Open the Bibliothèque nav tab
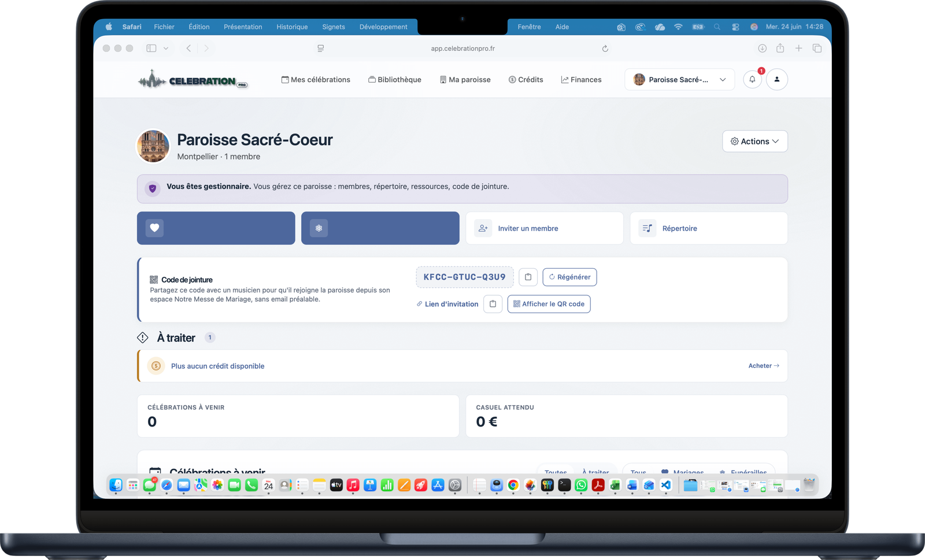925x560 pixels. (395, 80)
